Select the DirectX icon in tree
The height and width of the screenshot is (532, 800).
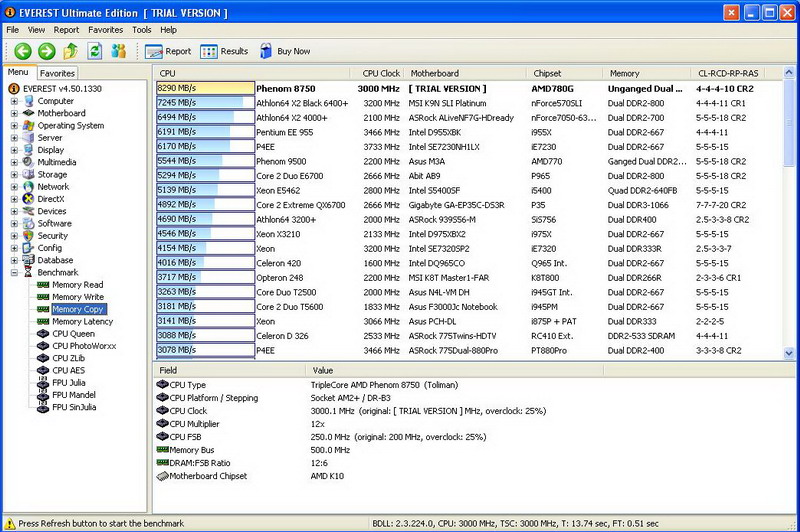pos(29,199)
